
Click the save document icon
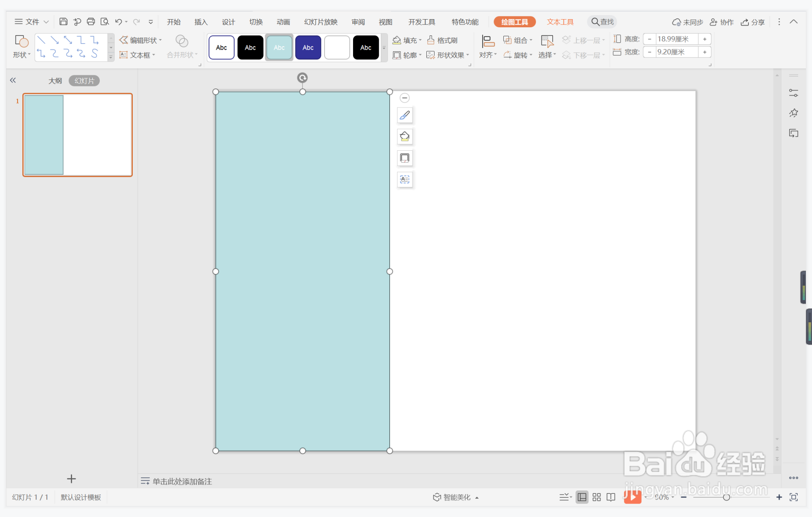(63, 22)
